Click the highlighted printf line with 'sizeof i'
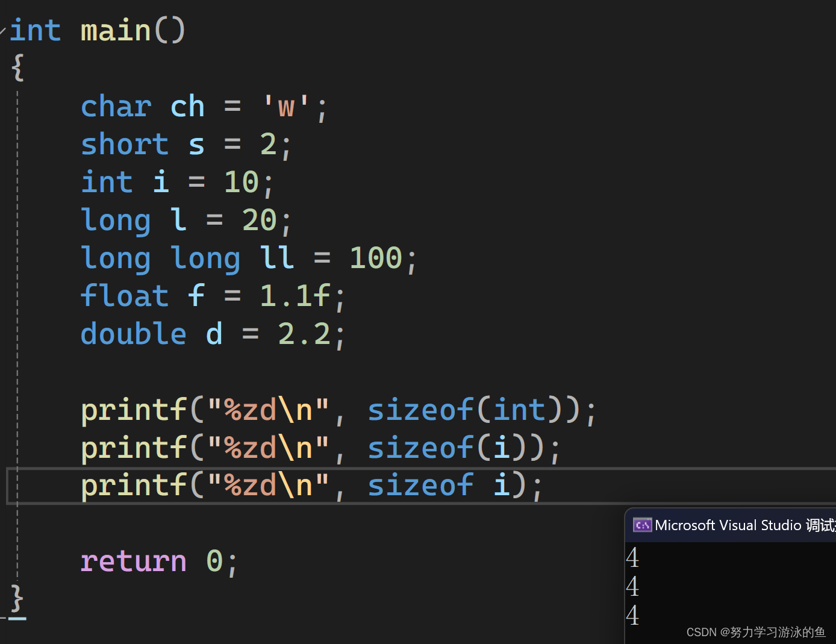Viewport: 836px width, 644px height. click(312, 486)
